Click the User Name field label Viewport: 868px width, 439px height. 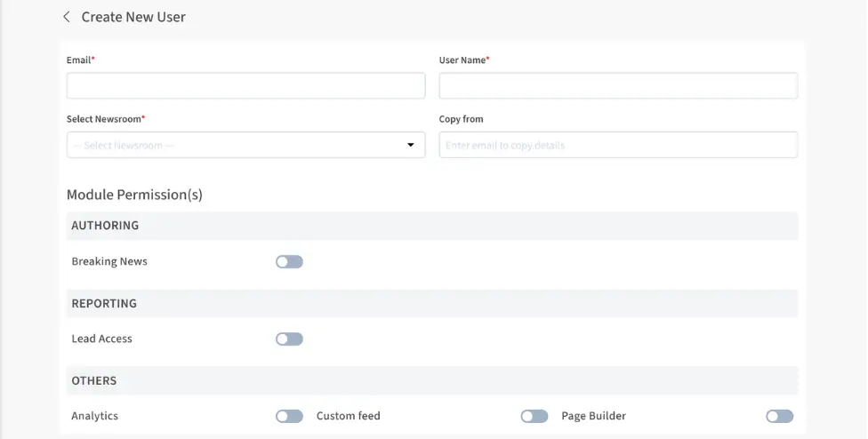click(x=464, y=60)
